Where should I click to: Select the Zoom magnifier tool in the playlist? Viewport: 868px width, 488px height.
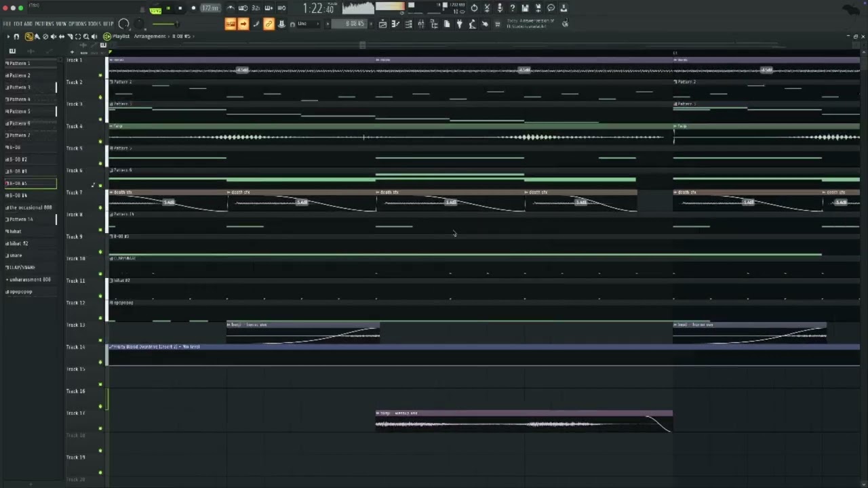86,37
